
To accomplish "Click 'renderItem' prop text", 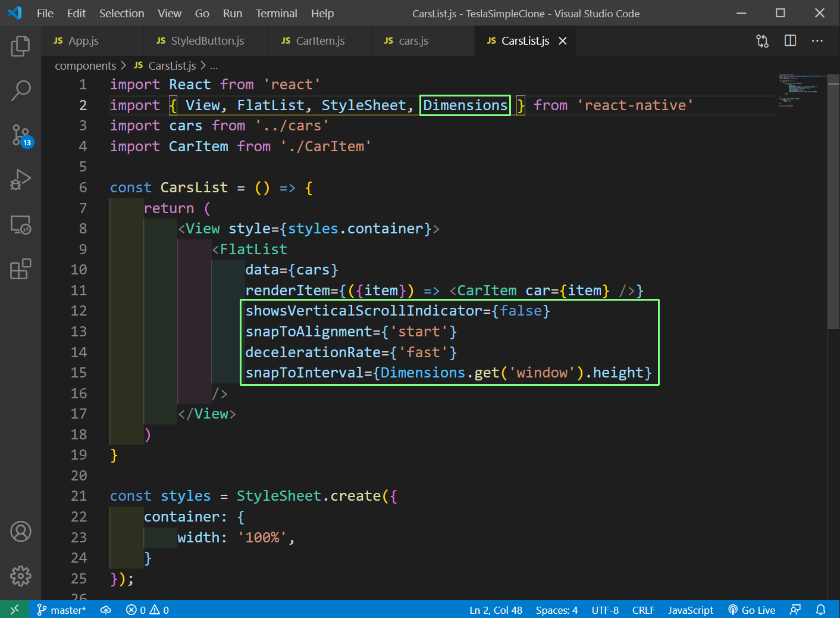I will coord(287,291).
